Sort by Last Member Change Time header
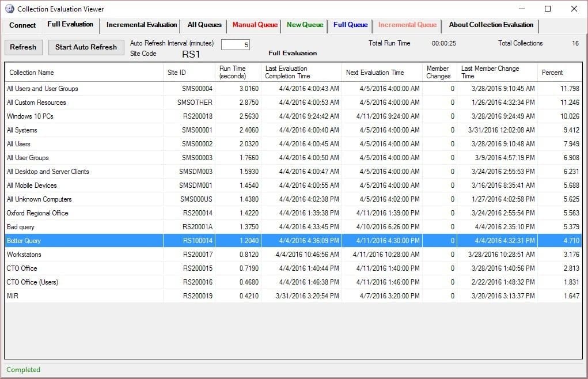The height and width of the screenshot is (379, 588). pos(497,73)
